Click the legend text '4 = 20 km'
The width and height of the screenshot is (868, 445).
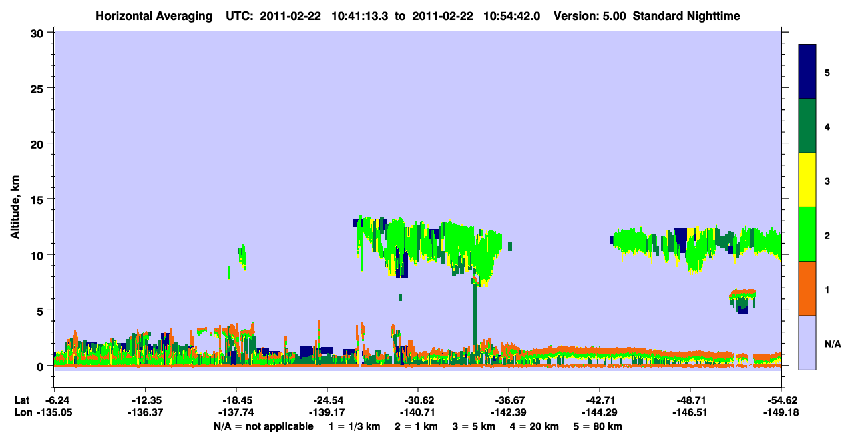(535, 426)
